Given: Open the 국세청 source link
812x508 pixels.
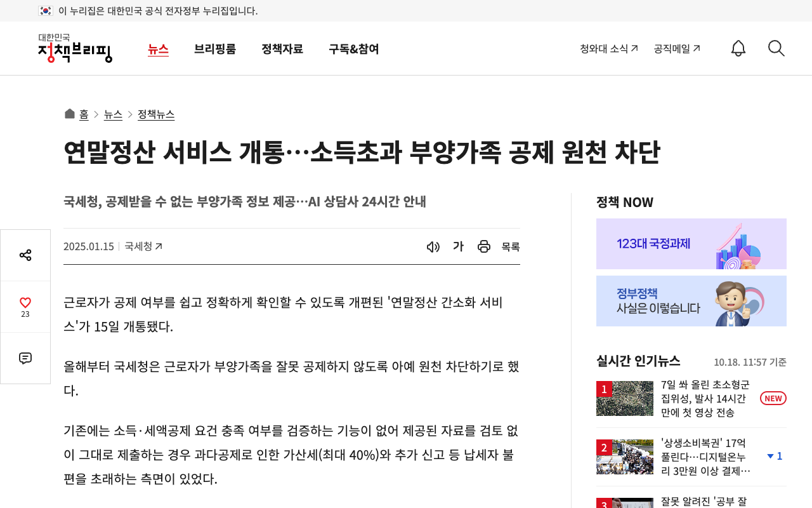Looking at the screenshot, I should [143, 246].
